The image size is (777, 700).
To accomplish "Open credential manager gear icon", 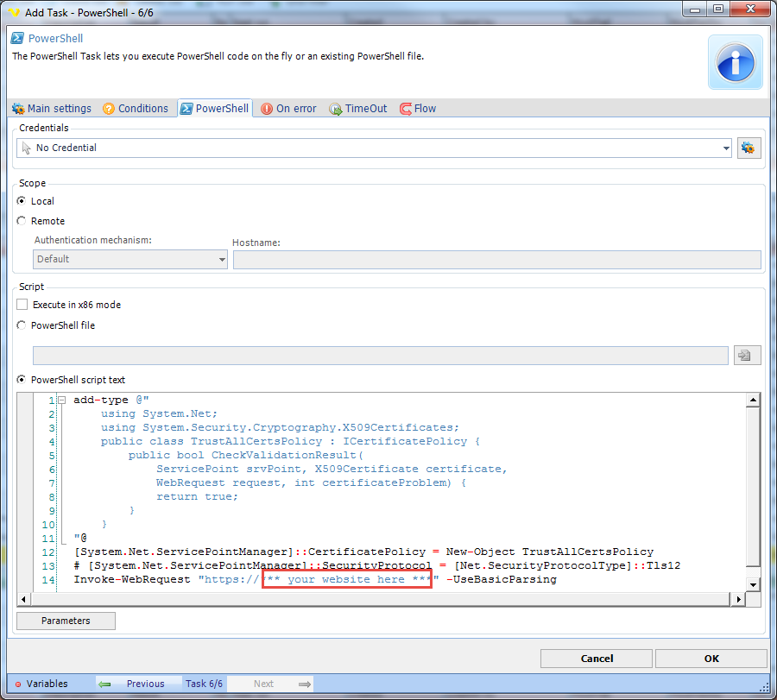I will tap(748, 148).
